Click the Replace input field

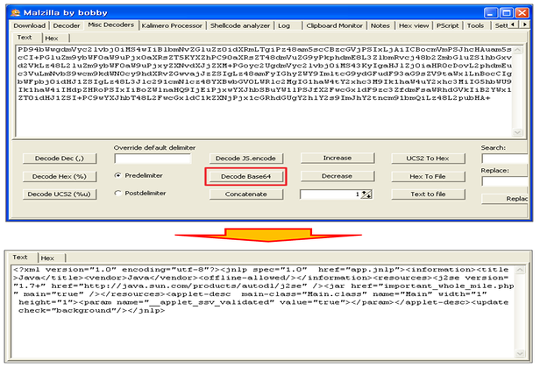tap(505, 181)
